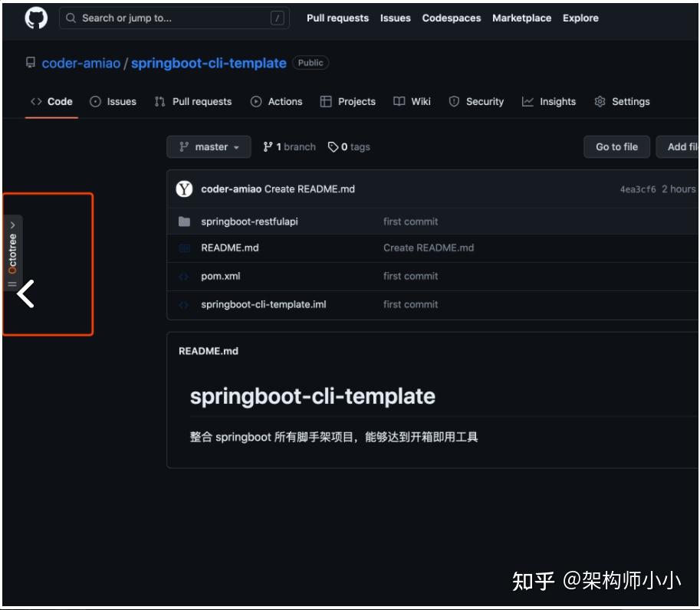This screenshot has width=700, height=610.
Task: Expand the Add file dropdown
Action: pyautogui.click(x=682, y=146)
